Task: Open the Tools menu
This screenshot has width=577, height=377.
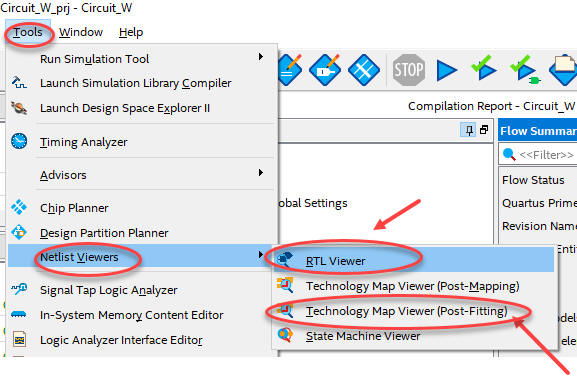Action: 28,32
